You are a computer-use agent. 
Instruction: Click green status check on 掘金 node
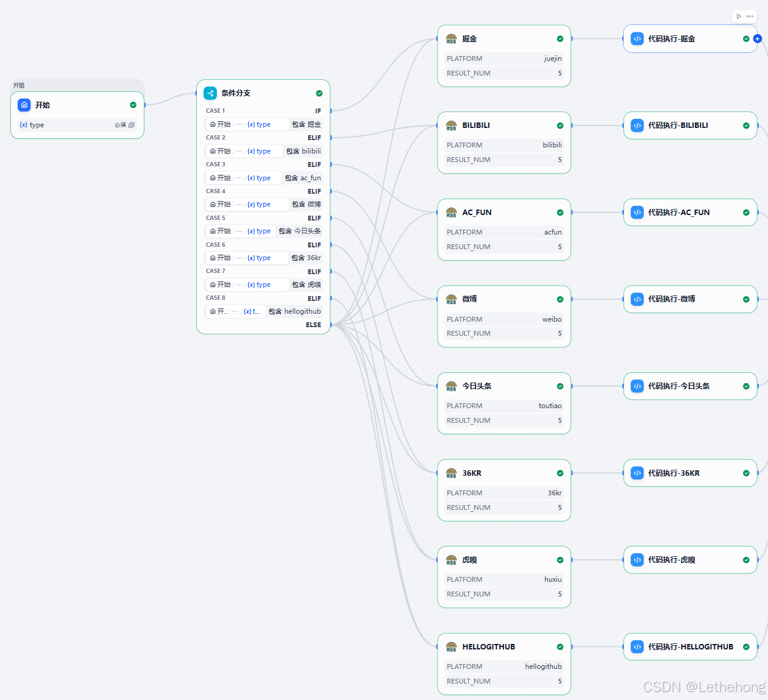point(560,39)
